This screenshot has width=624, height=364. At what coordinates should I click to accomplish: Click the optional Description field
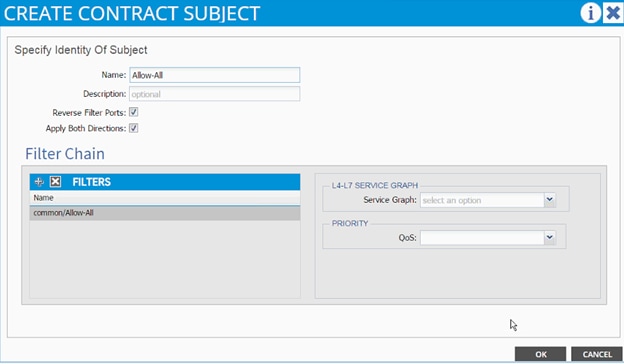[x=214, y=94]
